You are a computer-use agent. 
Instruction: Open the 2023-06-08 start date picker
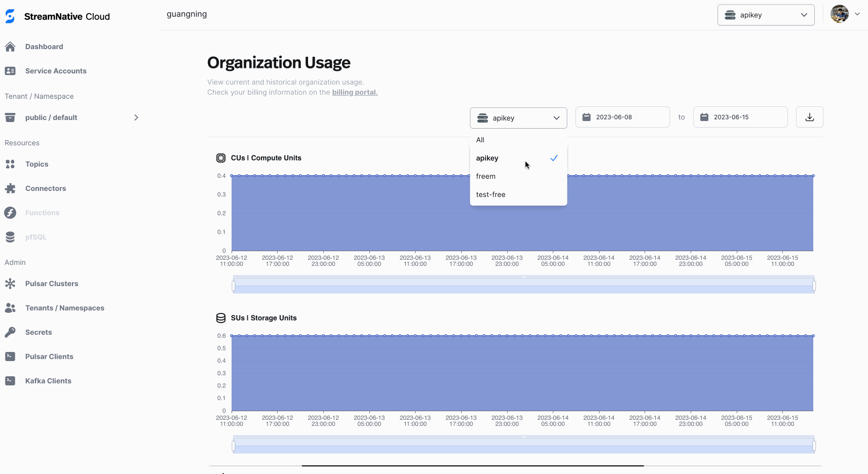[x=622, y=116]
